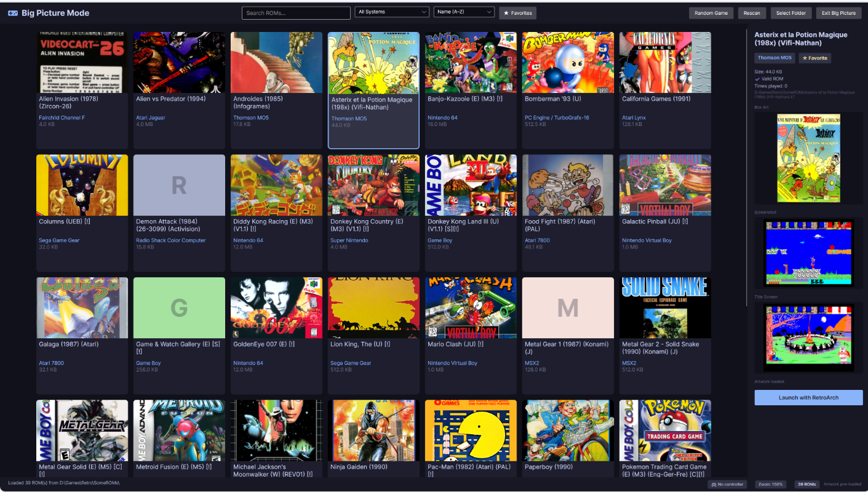Select the Demon Attack 'R' placeholder tile

tap(179, 185)
